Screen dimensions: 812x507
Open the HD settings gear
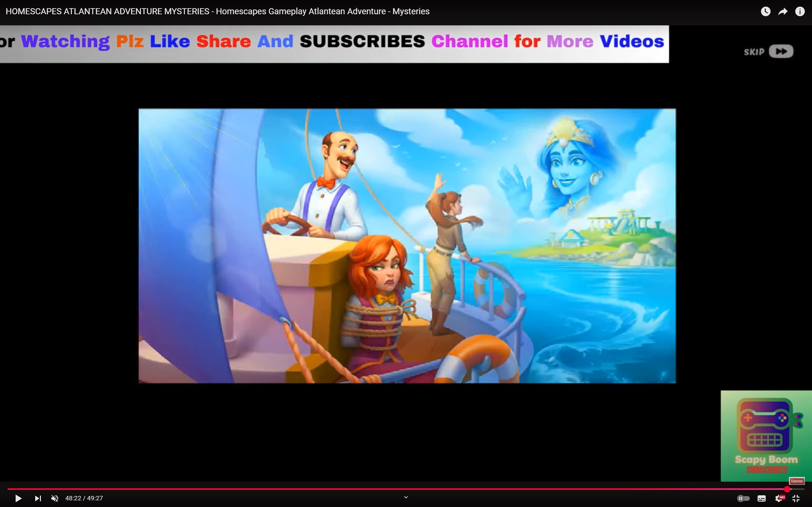779,498
